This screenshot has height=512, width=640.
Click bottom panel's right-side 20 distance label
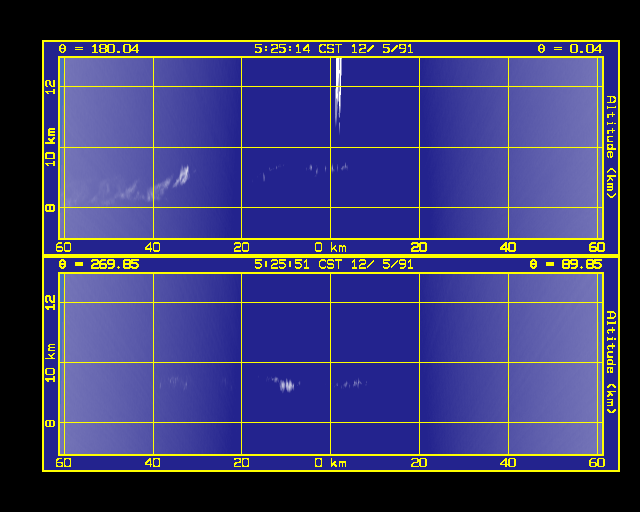pos(419,463)
